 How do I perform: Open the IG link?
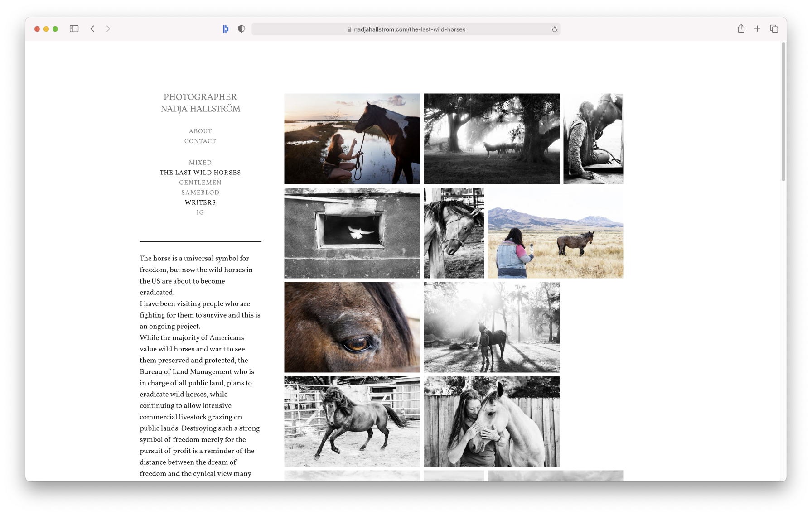[200, 212]
